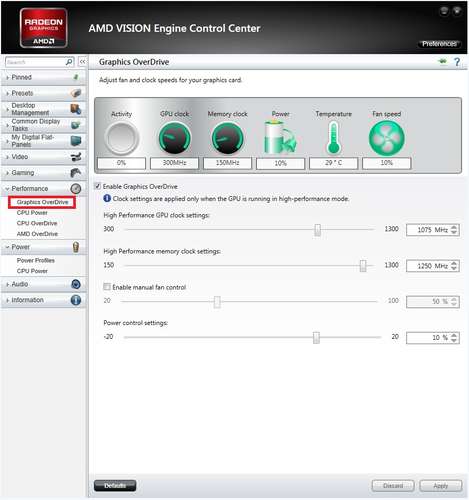
Task: Click the Activity gauge dial
Action: 122,138
